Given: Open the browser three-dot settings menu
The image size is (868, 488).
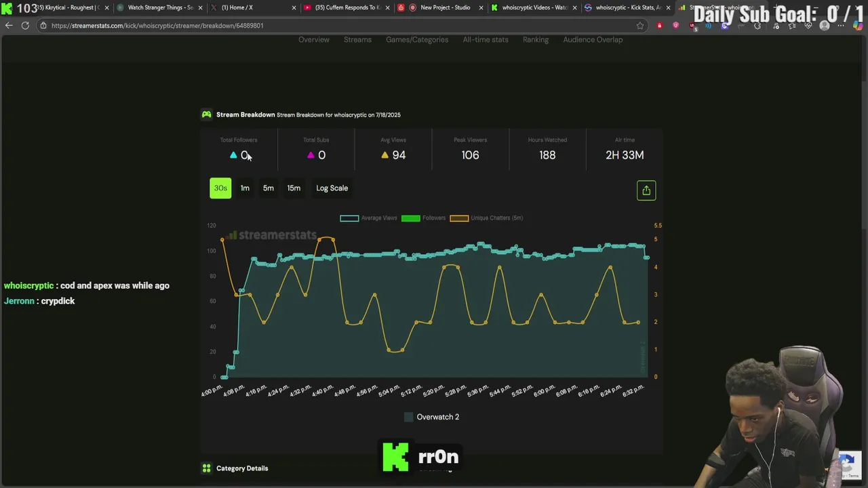Looking at the screenshot, I should [x=841, y=26].
